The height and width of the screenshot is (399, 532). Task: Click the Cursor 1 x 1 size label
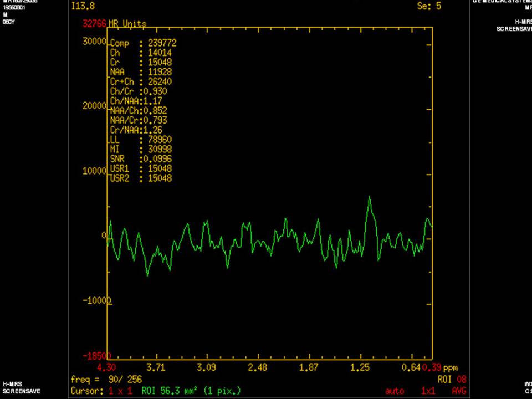[101, 391]
